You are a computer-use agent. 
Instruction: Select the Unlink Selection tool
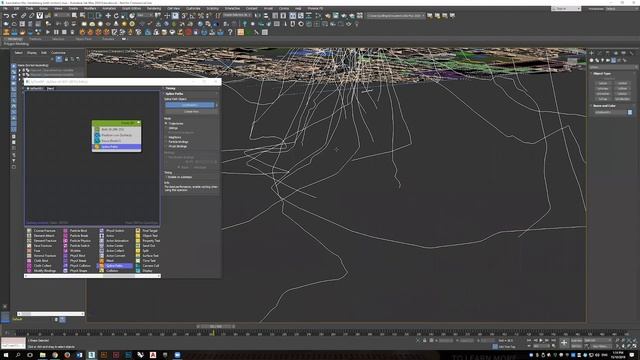31,16
